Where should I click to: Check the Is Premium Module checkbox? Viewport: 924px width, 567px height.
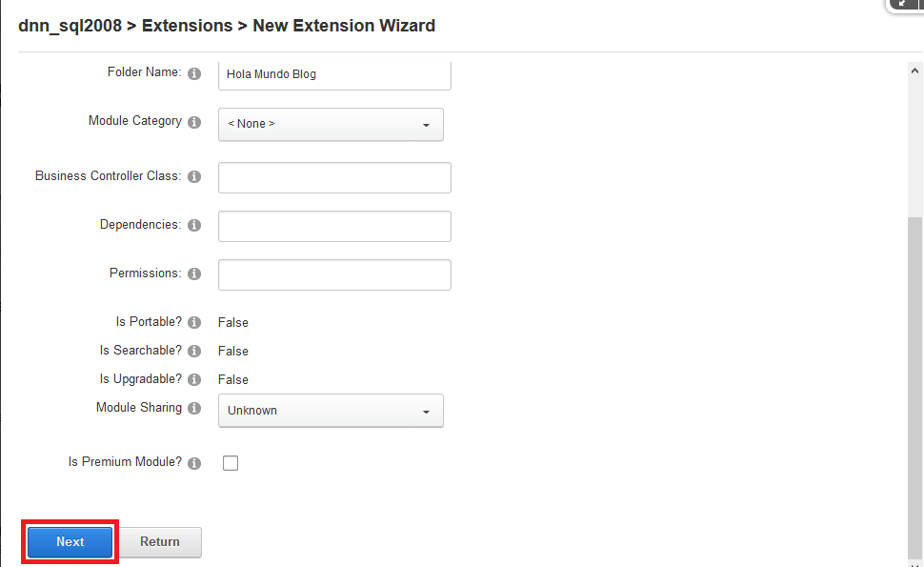[231, 463]
